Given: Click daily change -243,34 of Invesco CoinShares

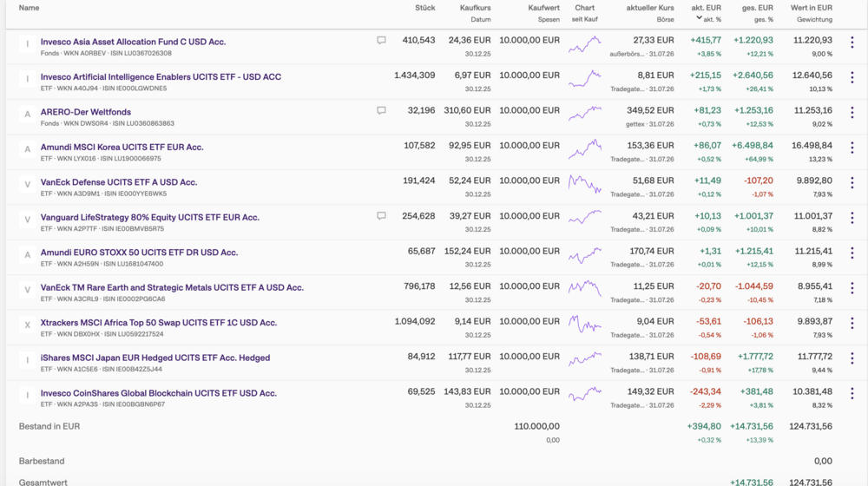Looking at the screenshot, I should click(705, 391).
